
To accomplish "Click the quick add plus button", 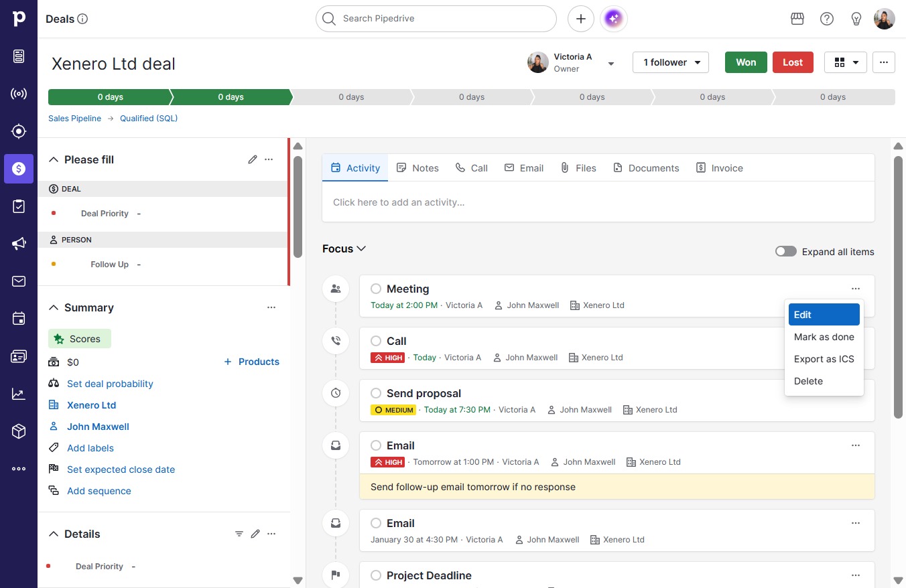I will (x=581, y=19).
